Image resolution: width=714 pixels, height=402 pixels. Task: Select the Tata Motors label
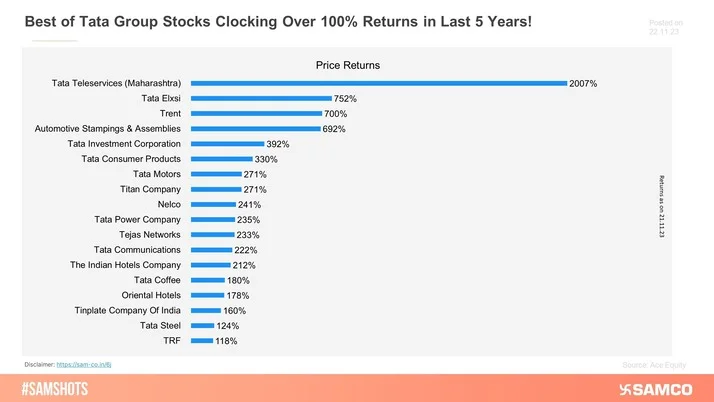pyautogui.click(x=157, y=174)
